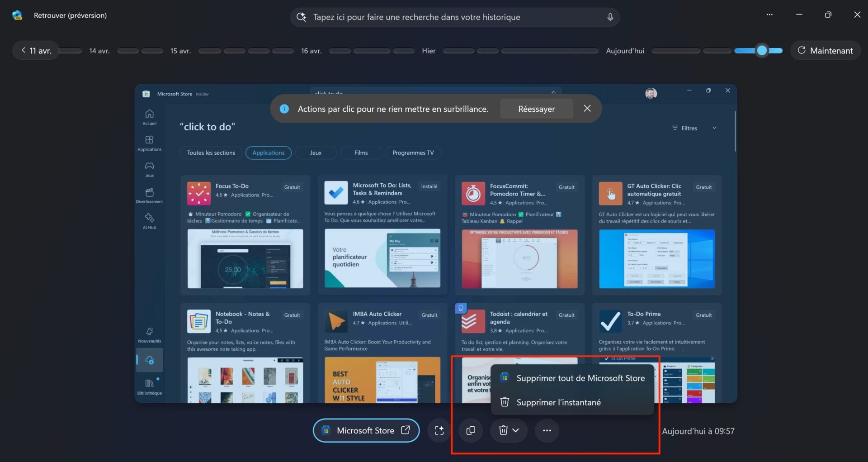
Task: Go back to 11 avr. in timeline
Action: tap(36, 51)
